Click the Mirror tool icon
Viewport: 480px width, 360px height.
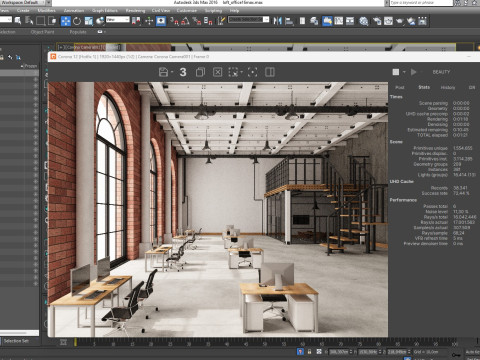point(277,21)
